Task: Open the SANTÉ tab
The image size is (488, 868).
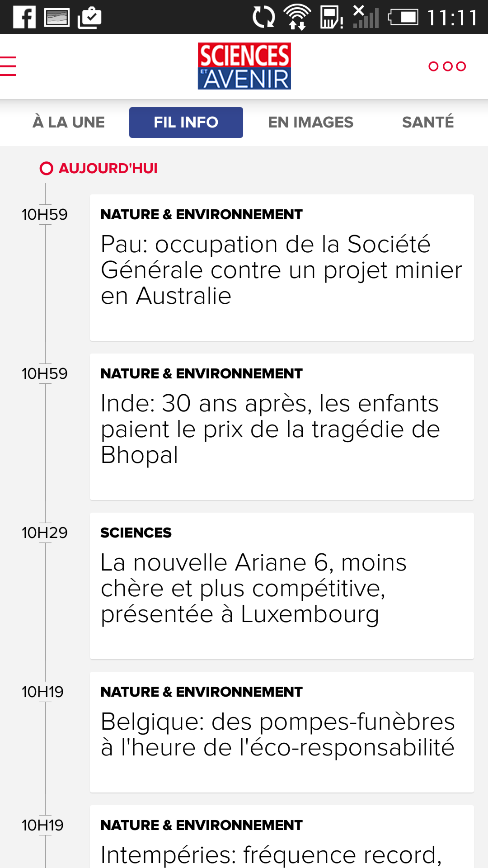Action: 428,122
